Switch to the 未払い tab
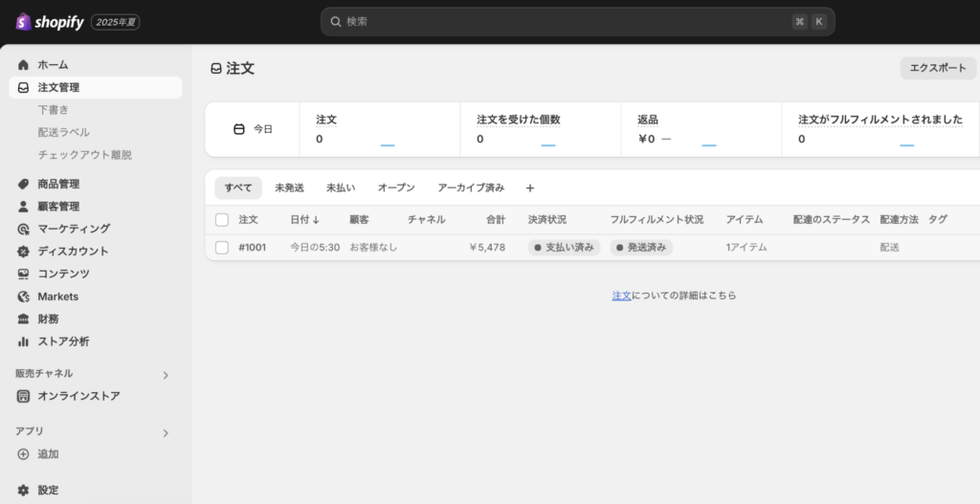The width and height of the screenshot is (980, 504). click(341, 188)
